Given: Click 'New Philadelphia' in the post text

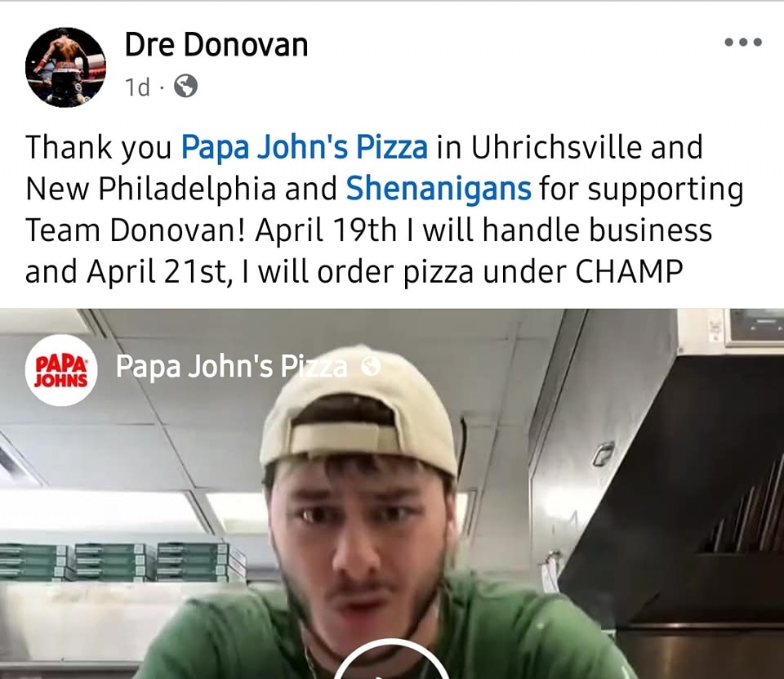Looking at the screenshot, I should 150,189.
